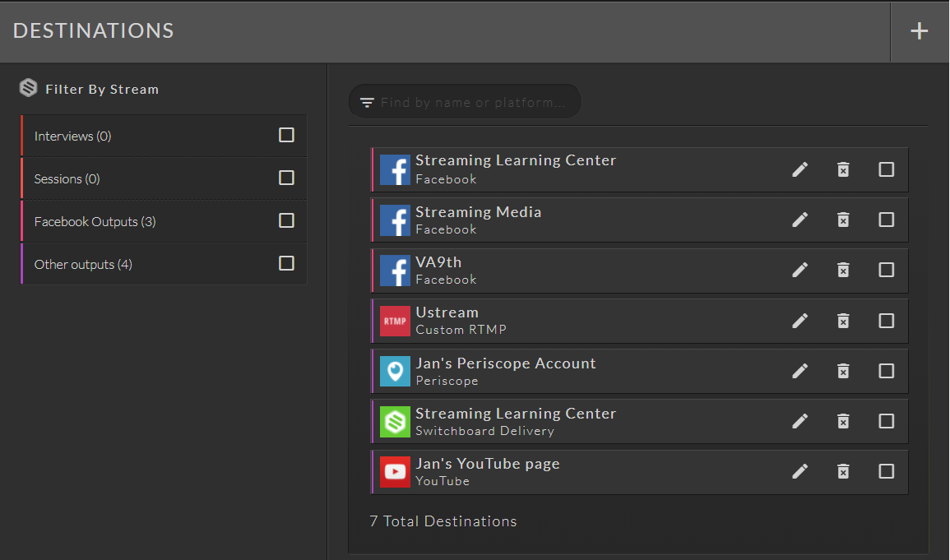
Task: Delete the Ustream Custom RTMP destination
Action: tap(843, 321)
